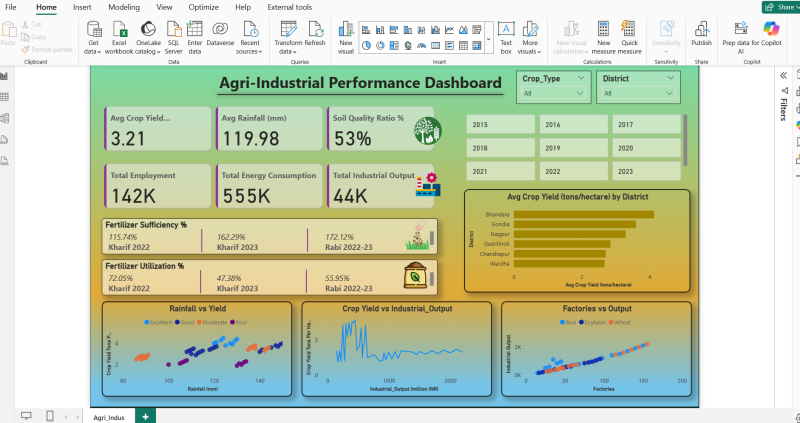Open the Get data menu
Screen dimensions: 800x423
[x=93, y=38]
